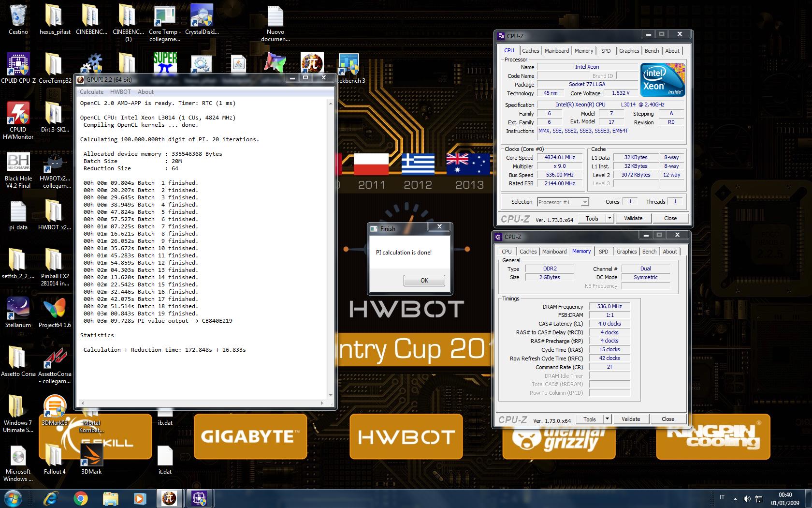
Task: Click GPUPI vertical scrollbar down arrow
Action: pyautogui.click(x=331, y=395)
